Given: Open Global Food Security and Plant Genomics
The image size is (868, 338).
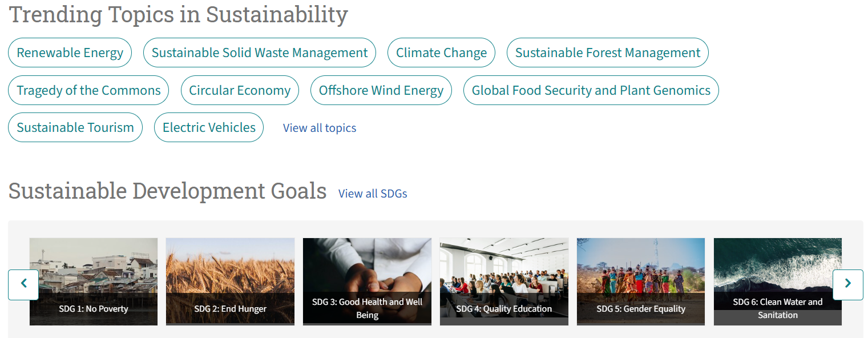Looking at the screenshot, I should tap(591, 90).
